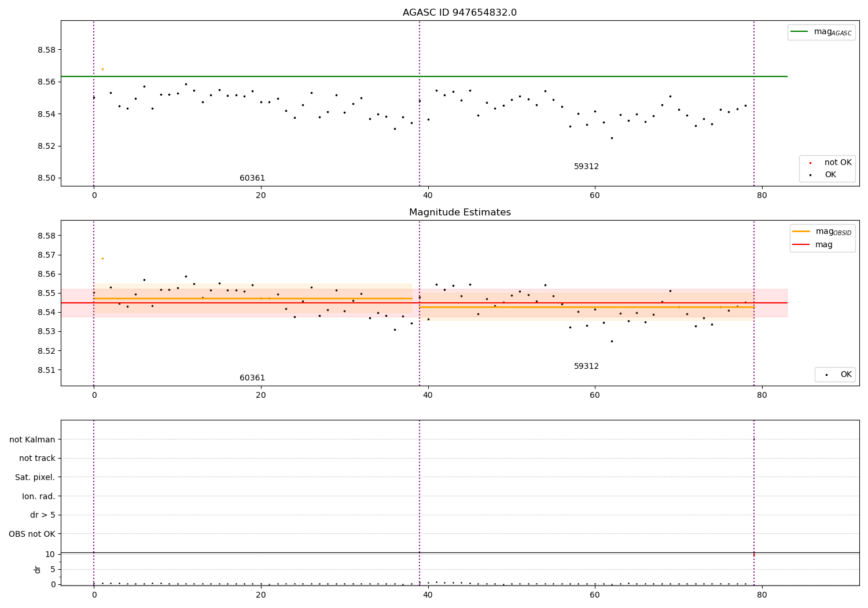The image size is (868, 608).
Task: Click the 8.57 tick label on the middle plot
Action: pyautogui.click(x=46, y=255)
